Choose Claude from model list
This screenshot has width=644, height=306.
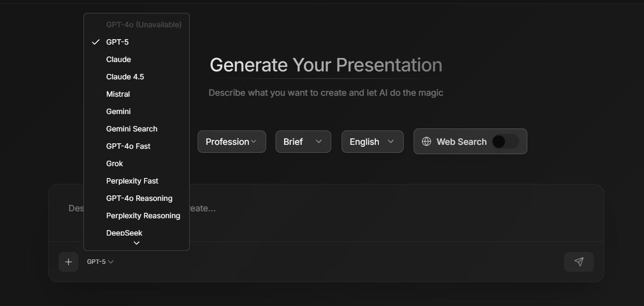click(137, 60)
